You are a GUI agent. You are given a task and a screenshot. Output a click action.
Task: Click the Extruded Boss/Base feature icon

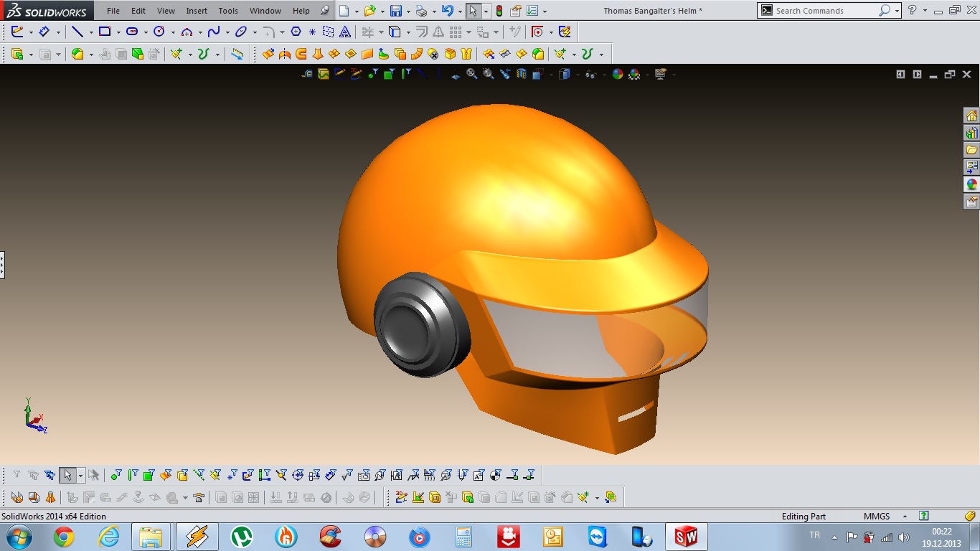(17, 54)
